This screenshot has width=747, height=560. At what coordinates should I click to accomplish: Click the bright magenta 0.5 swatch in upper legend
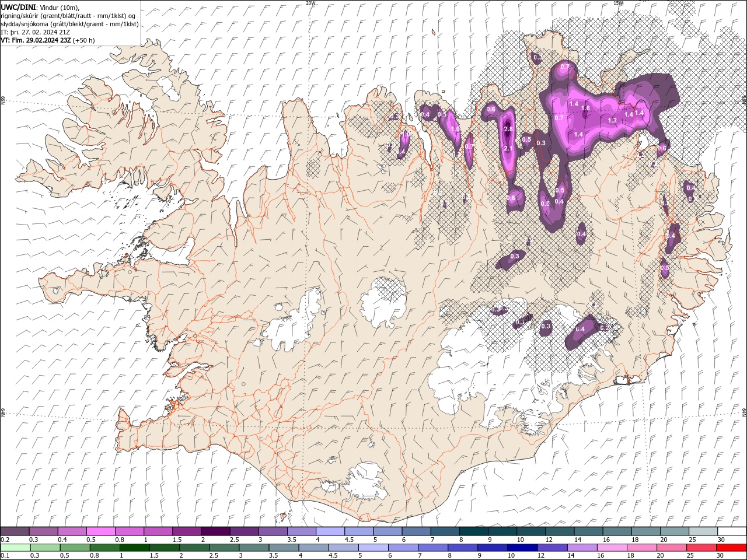click(100, 531)
